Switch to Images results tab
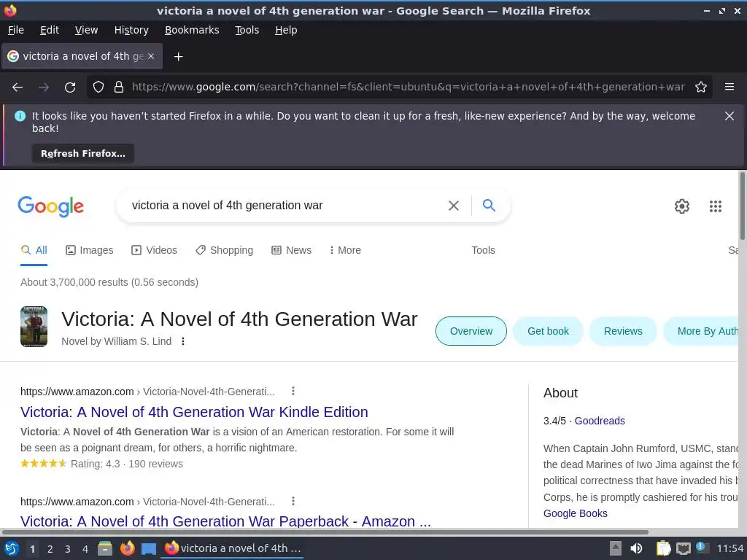Screen dimensions: 747x560 point(90,251)
